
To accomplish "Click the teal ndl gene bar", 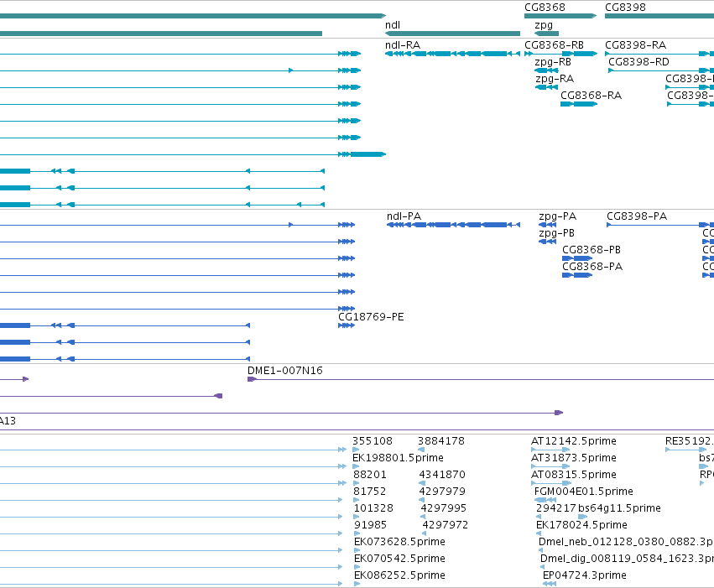I will point(452,34).
